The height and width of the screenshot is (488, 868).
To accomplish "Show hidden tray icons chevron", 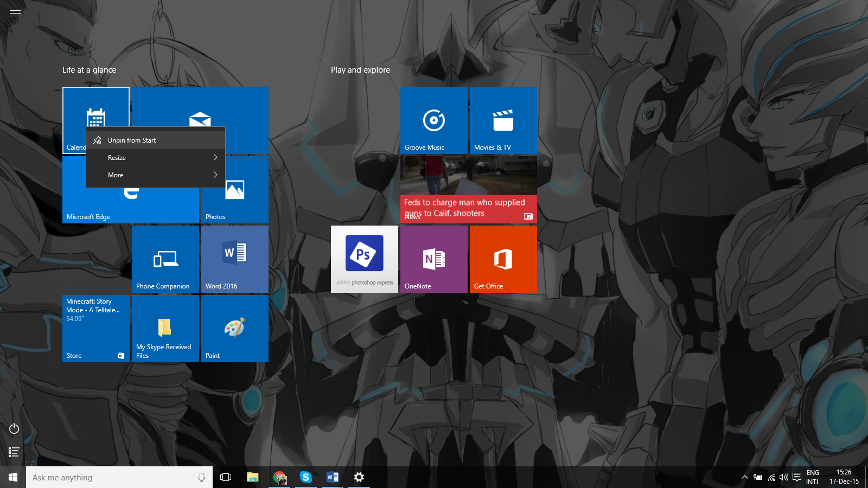I will pos(745,477).
